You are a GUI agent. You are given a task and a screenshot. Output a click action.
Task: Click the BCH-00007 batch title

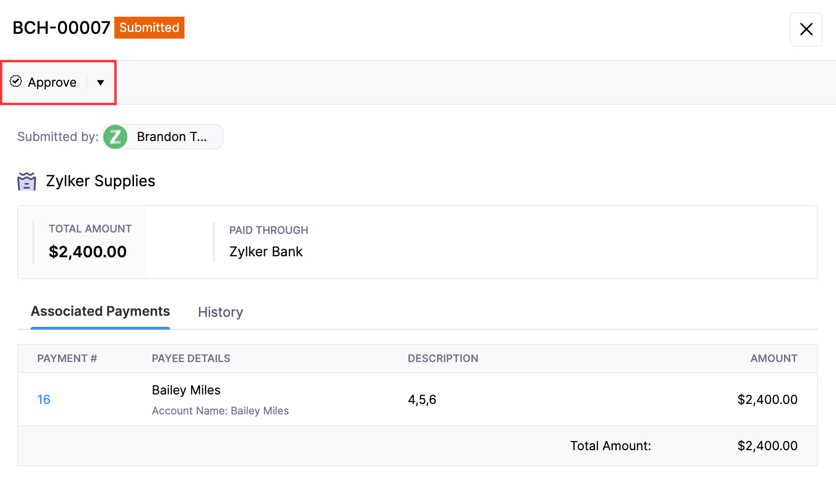[x=61, y=28]
